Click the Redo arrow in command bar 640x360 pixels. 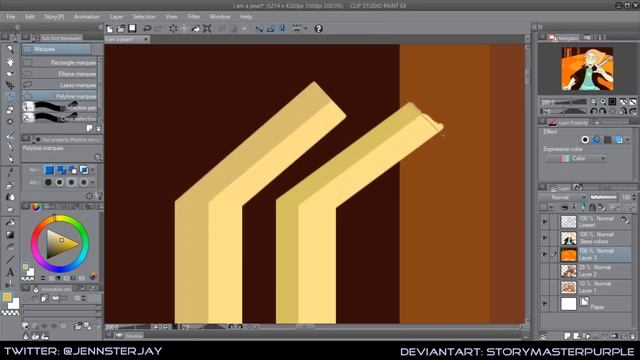pos(159,29)
